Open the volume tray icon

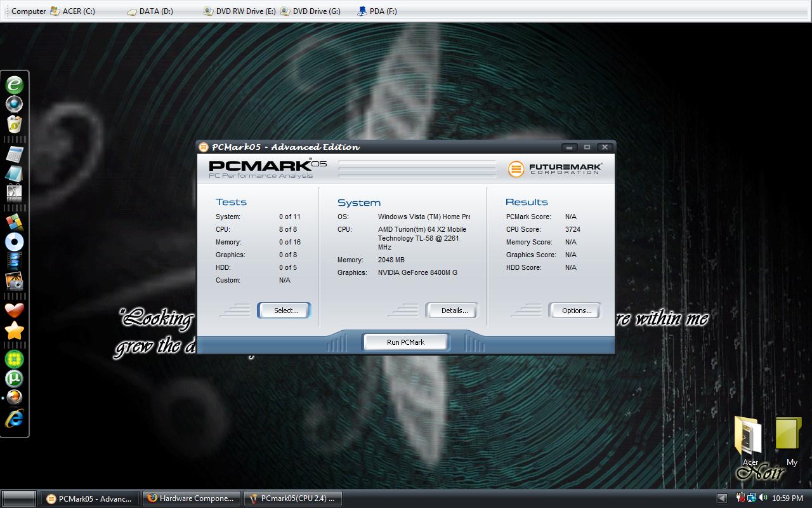click(x=763, y=498)
